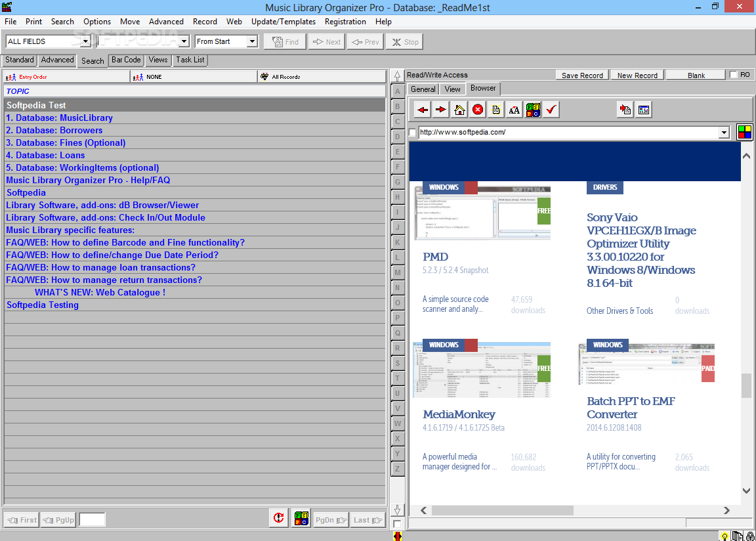
Task: Click the red circular refresh icon below list
Action: click(x=279, y=518)
